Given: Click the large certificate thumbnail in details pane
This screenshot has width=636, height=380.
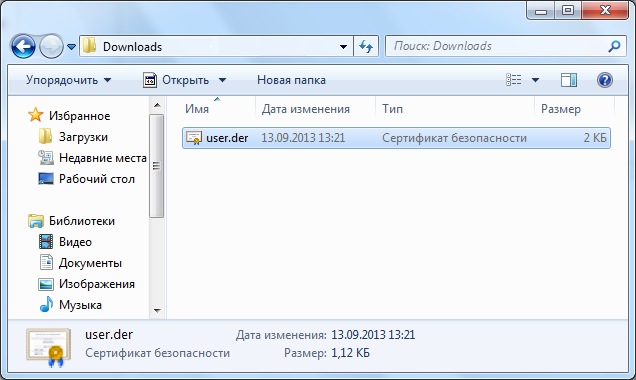Looking at the screenshot, I should point(49,347).
